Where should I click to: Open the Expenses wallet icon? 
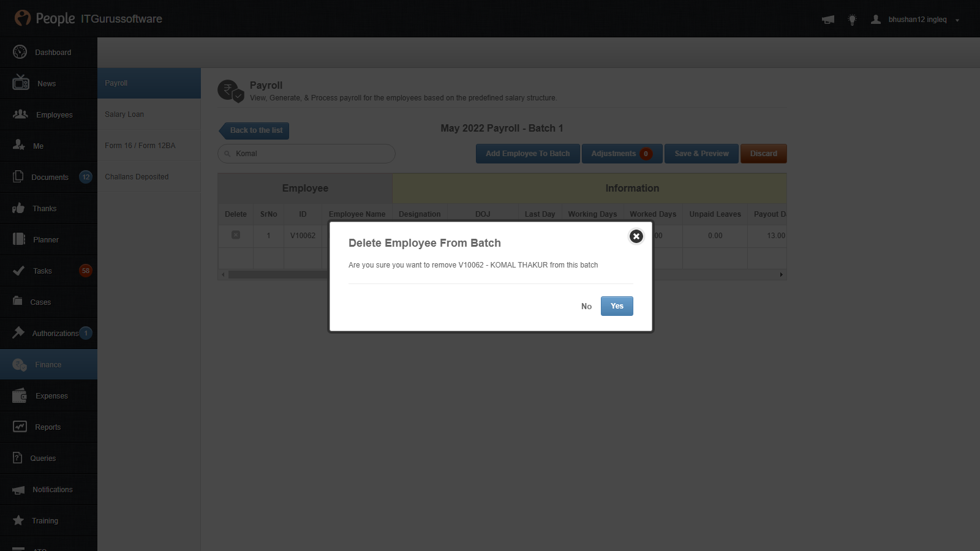click(20, 395)
